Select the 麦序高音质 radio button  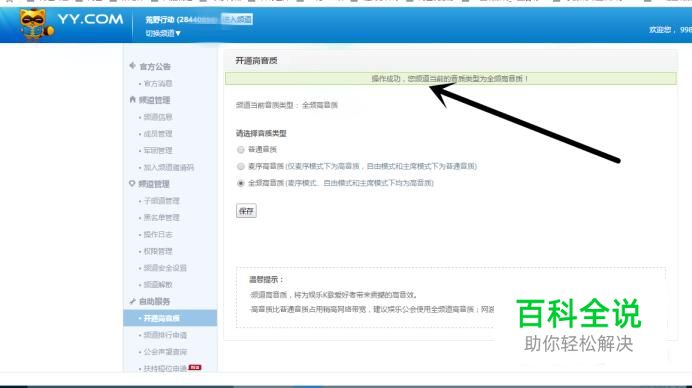coord(241,166)
